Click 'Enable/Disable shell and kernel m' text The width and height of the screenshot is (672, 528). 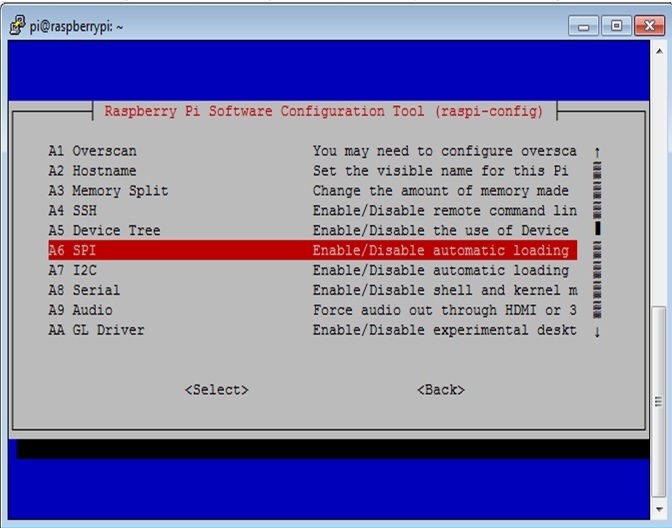click(x=444, y=290)
